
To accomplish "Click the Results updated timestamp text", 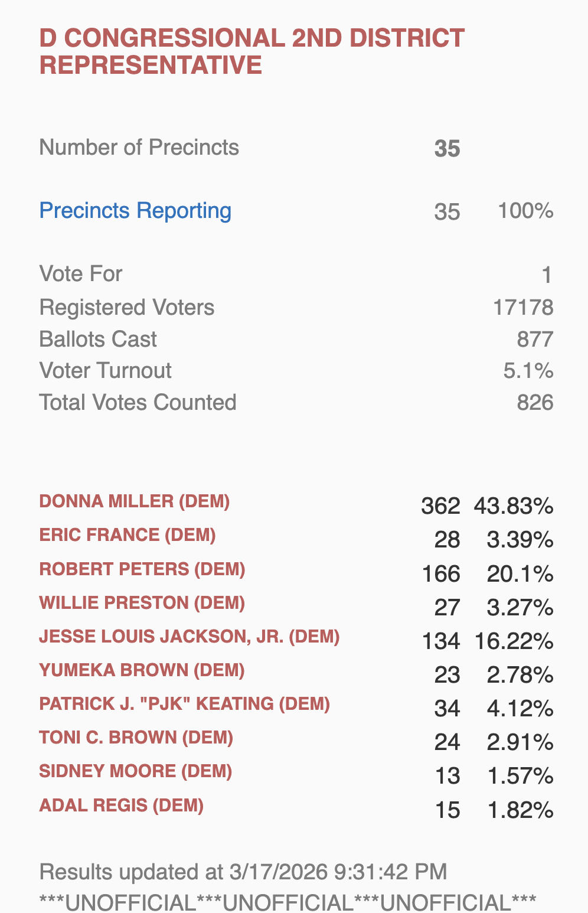I will pyautogui.click(x=243, y=872).
